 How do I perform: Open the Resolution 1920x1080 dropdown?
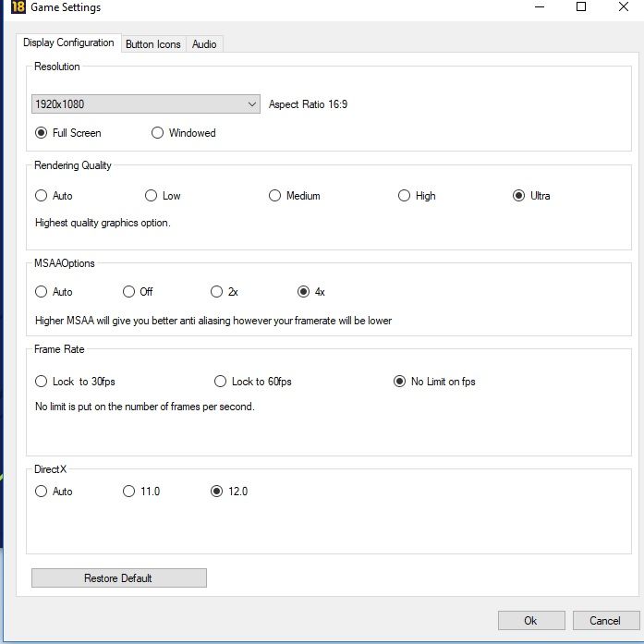click(145, 103)
